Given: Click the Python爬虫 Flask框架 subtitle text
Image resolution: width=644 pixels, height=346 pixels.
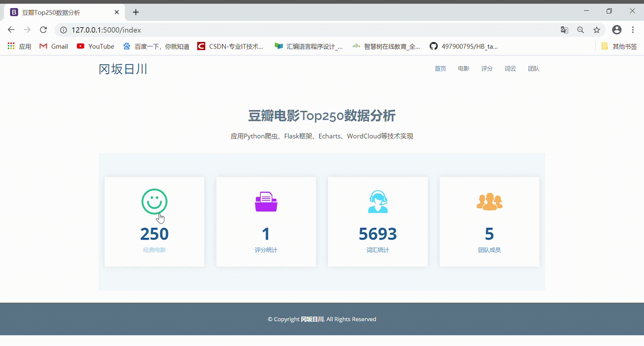Looking at the screenshot, I should coord(322,136).
